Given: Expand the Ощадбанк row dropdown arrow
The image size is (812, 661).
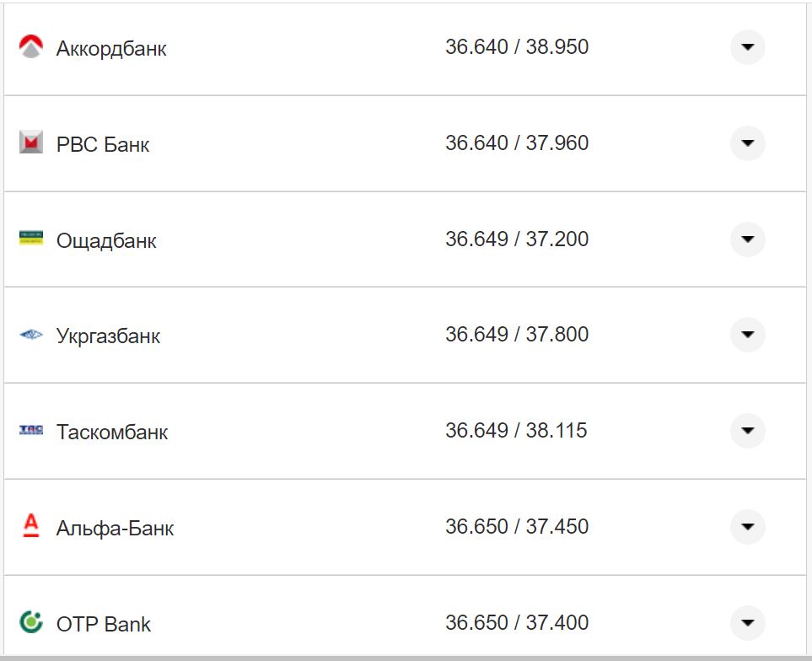Looking at the screenshot, I should point(747,239).
